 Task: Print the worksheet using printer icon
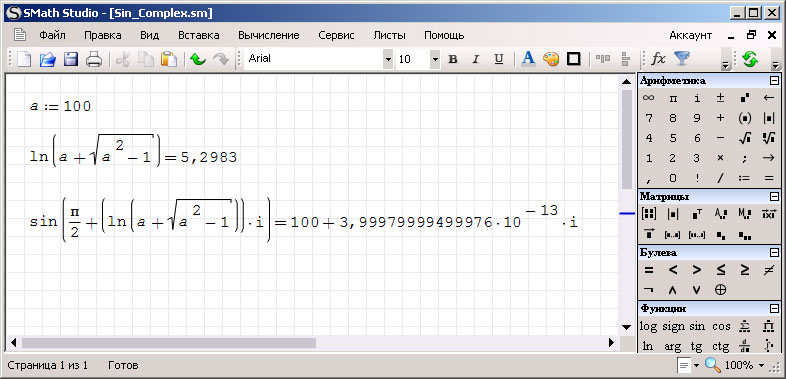(x=94, y=59)
